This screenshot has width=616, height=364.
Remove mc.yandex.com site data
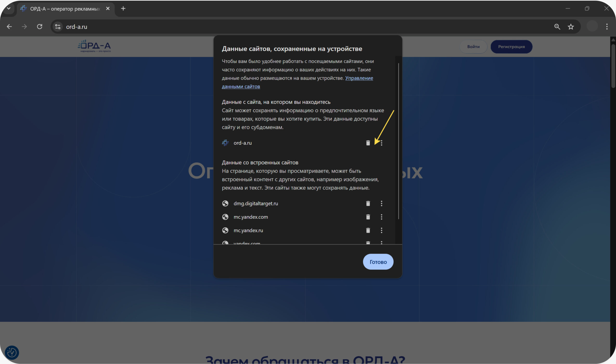tap(368, 217)
